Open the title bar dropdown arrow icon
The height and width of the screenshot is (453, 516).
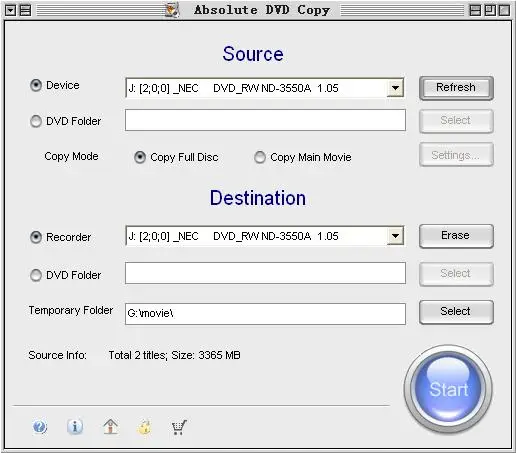[11, 10]
